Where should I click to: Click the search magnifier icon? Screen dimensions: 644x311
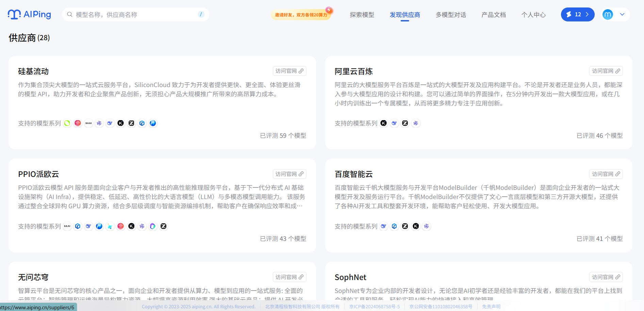click(70, 14)
